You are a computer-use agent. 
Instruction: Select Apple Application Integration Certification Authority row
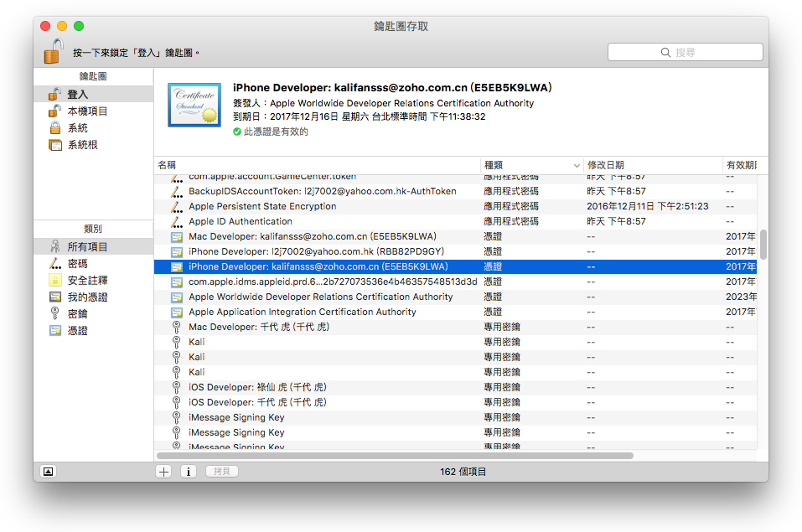[455, 312]
